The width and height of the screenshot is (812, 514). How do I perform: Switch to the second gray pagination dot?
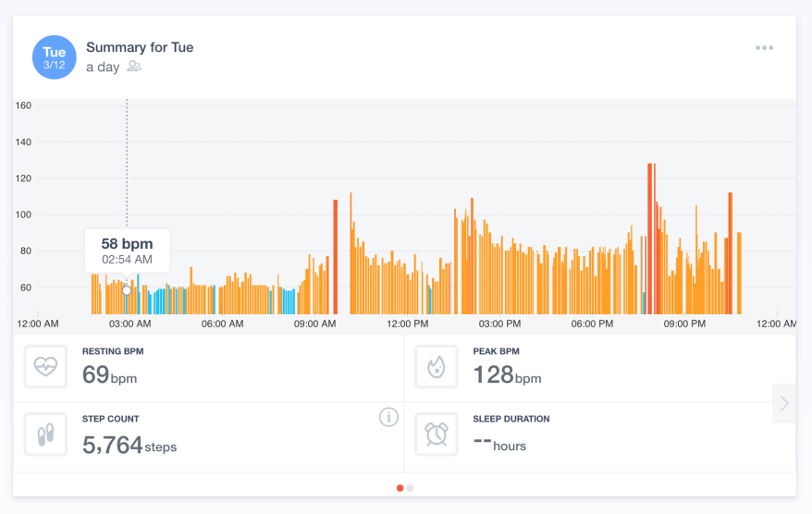[x=410, y=487]
